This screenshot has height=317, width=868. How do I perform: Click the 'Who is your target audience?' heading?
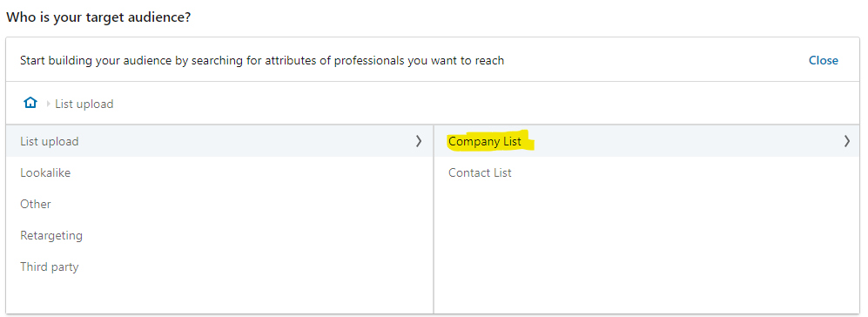[x=98, y=17]
